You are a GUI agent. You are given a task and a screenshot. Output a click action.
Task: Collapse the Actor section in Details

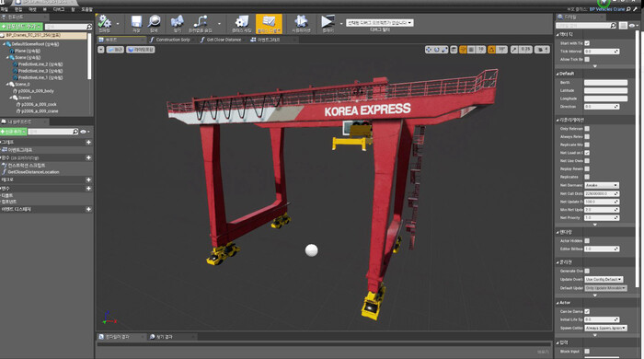click(558, 303)
